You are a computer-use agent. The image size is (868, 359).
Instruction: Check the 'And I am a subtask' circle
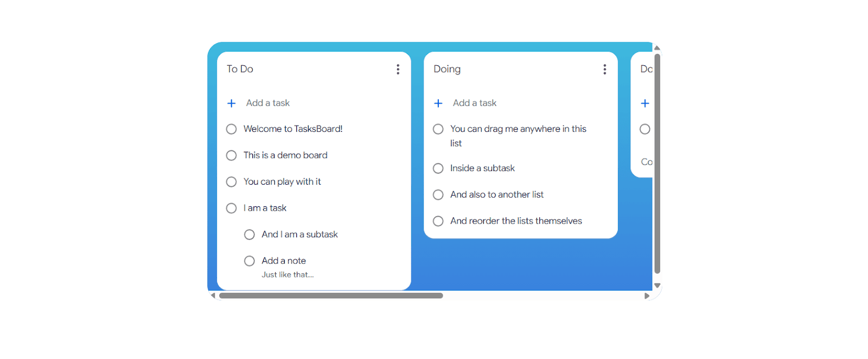pyautogui.click(x=250, y=235)
